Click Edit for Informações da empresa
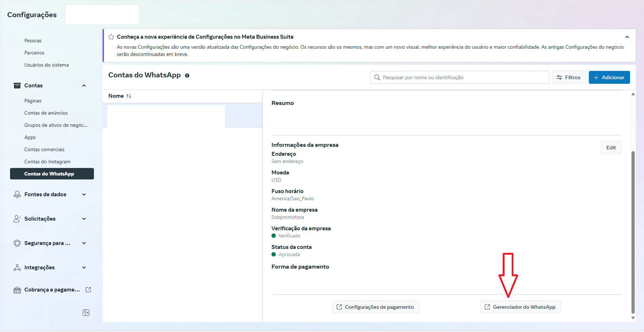 coord(611,148)
